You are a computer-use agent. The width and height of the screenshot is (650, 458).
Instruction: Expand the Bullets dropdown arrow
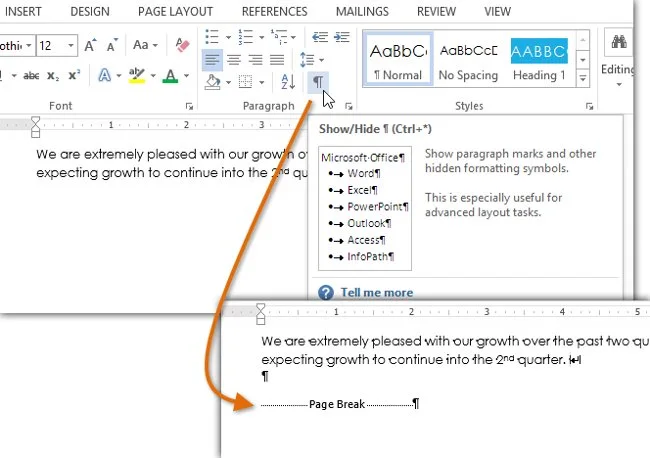[x=228, y=37]
